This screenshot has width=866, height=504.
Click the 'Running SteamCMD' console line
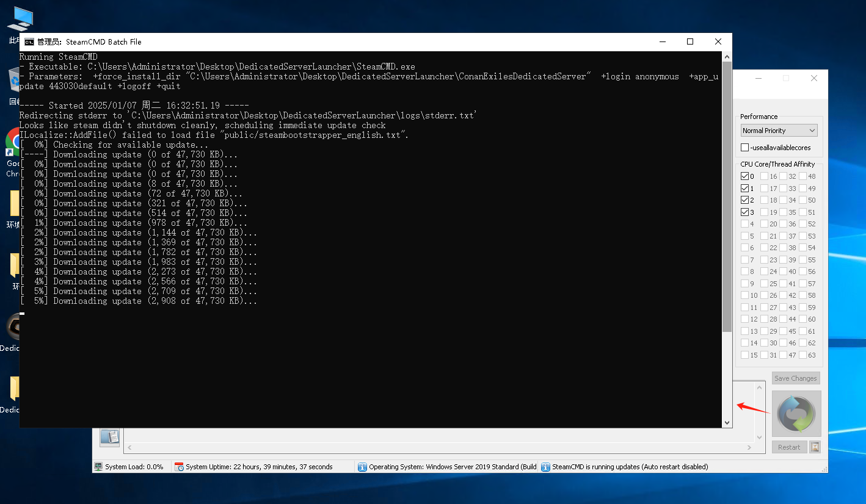(x=59, y=57)
